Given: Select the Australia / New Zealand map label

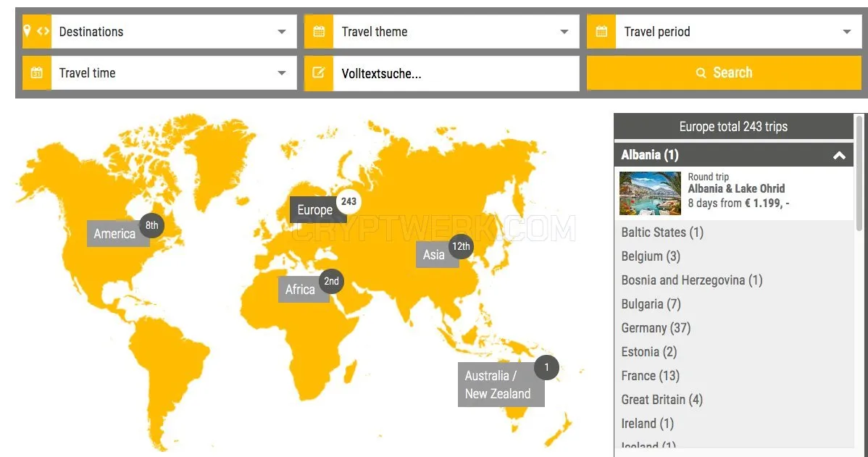Looking at the screenshot, I should click(498, 385).
